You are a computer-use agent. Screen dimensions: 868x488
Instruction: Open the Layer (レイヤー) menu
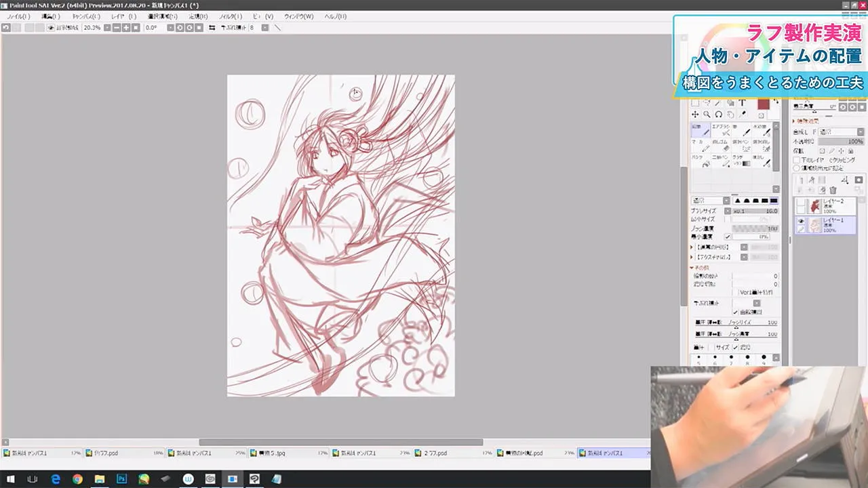click(123, 16)
